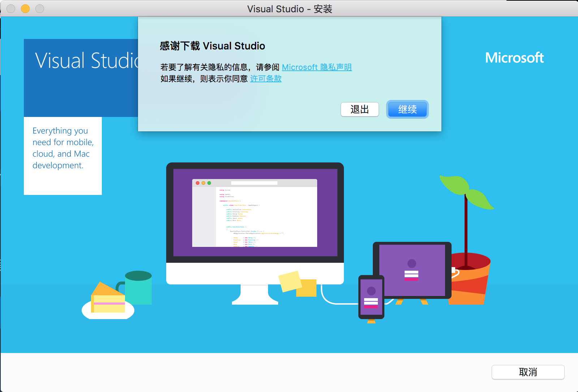Click the 取消 (Cancel) button
This screenshot has width=578, height=392.
click(x=528, y=372)
